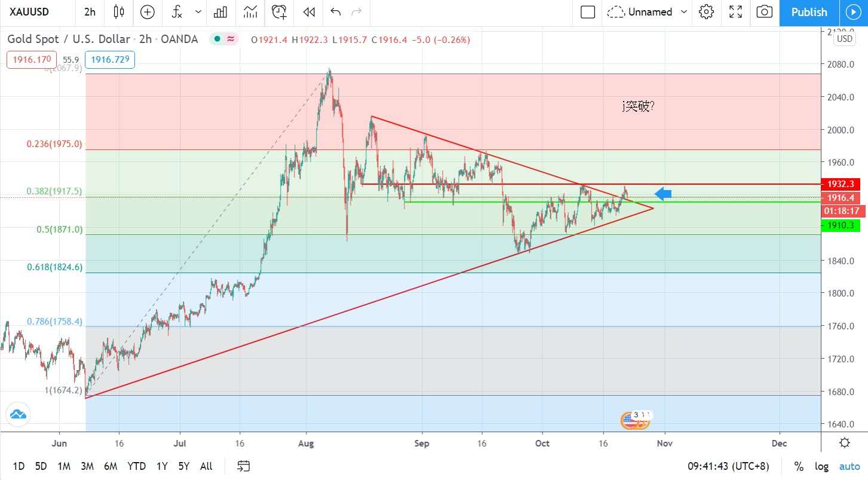Open the candlestick chart style picker
The height and width of the screenshot is (480, 868).
(x=118, y=12)
